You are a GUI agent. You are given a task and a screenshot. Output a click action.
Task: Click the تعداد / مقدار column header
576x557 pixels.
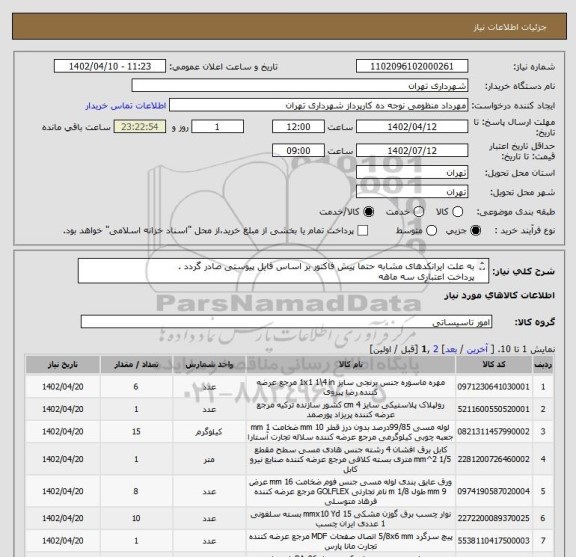[136, 364]
